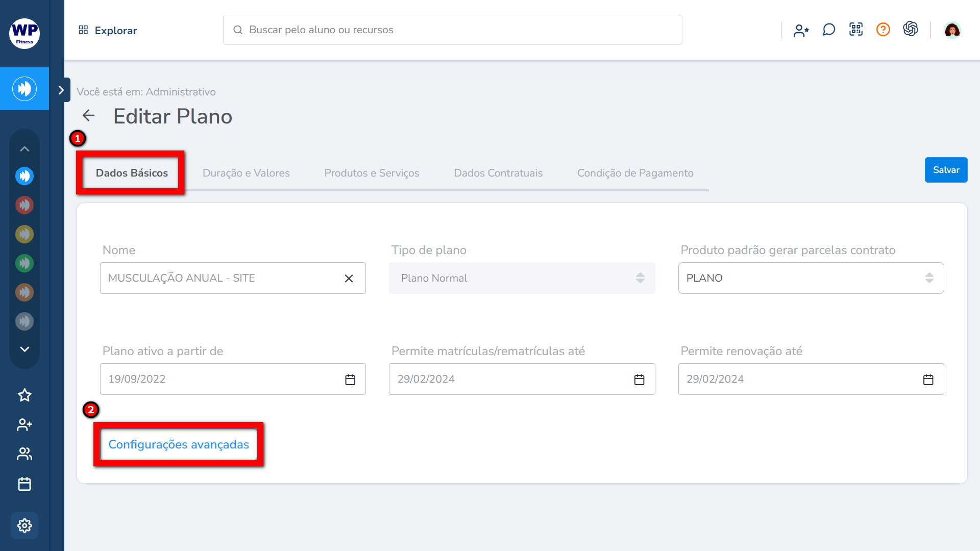Screen dimensions: 980x551
Task: Switch to Condição de Pagamento tab
Action: [x=635, y=173]
